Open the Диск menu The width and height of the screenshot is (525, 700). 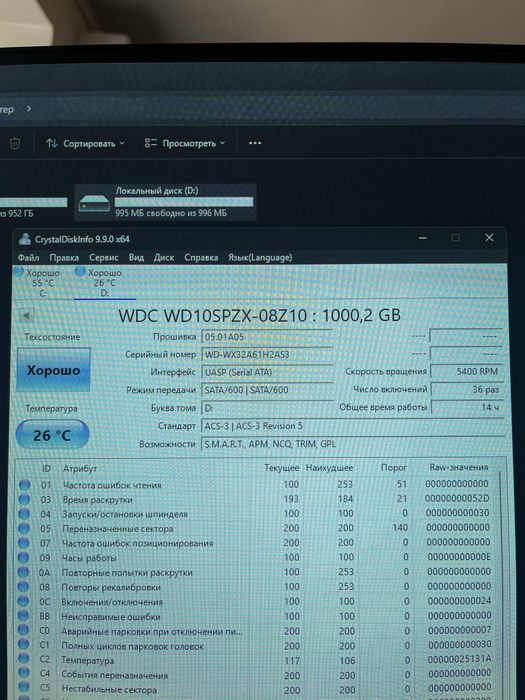pos(164,258)
